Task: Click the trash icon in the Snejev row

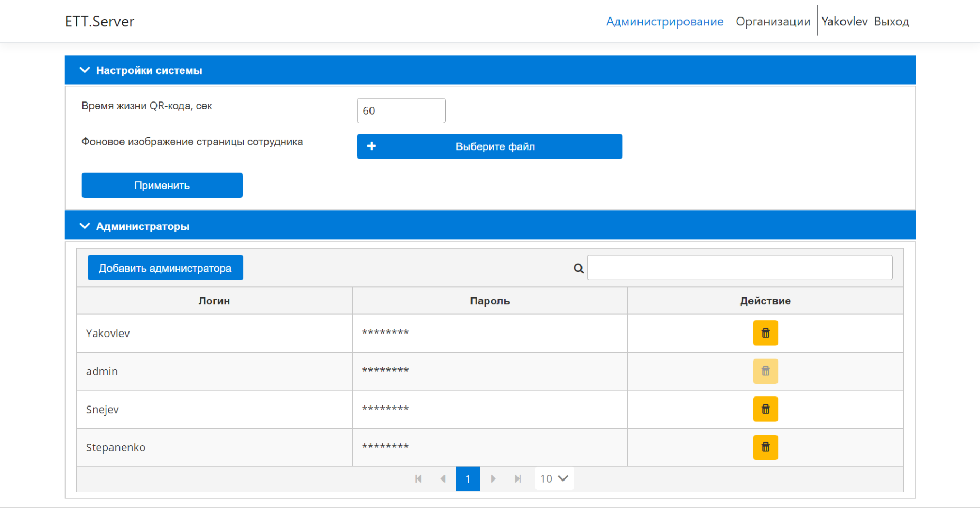Action: [x=765, y=409]
